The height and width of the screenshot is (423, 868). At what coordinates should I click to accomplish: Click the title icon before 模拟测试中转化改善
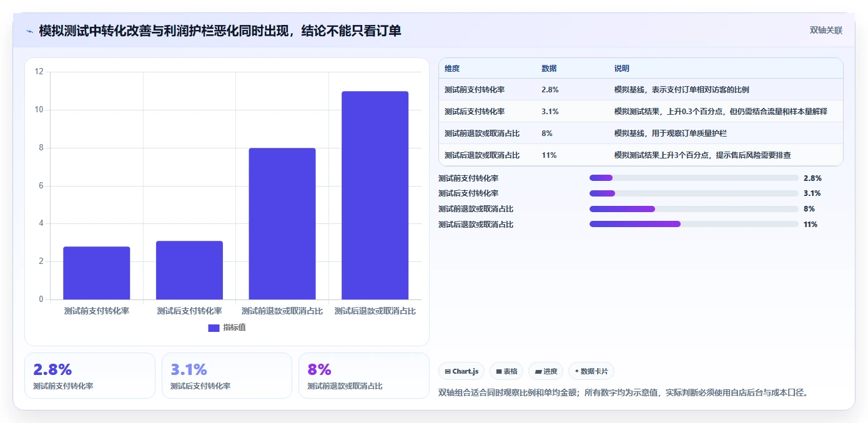pos(29,31)
